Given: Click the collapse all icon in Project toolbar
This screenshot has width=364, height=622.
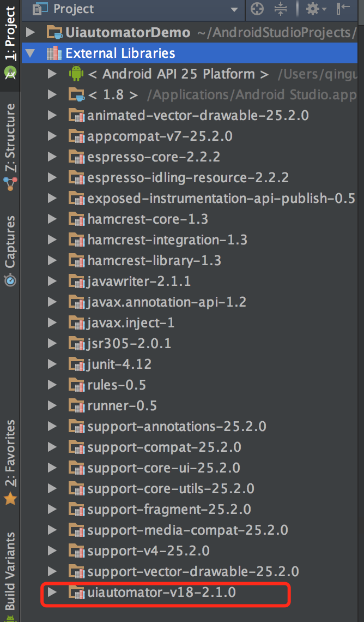Looking at the screenshot, I should [281, 9].
